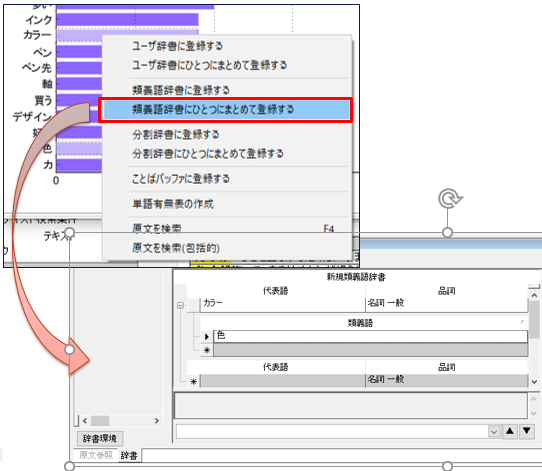Click the 買う label in the chart

tap(43, 100)
